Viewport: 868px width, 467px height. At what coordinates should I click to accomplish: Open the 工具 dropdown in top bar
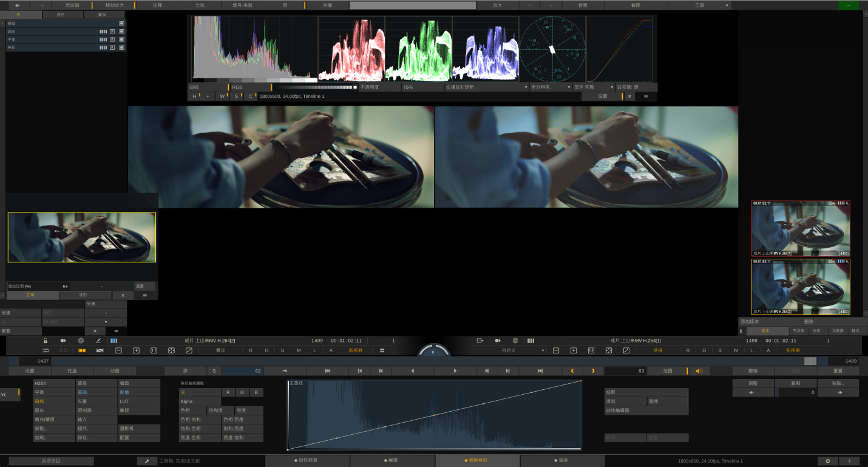699,5
